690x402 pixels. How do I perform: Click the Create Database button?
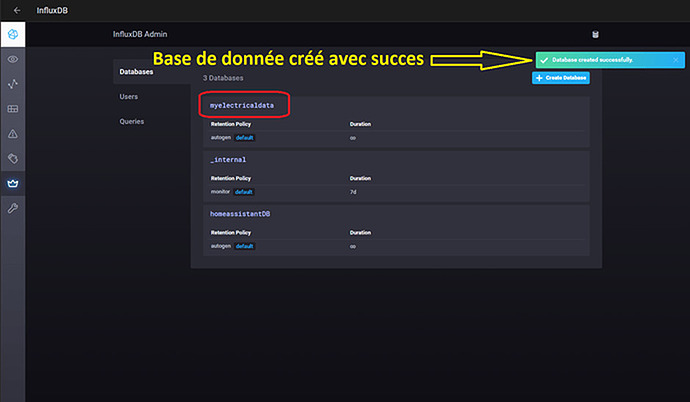tap(561, 78)
